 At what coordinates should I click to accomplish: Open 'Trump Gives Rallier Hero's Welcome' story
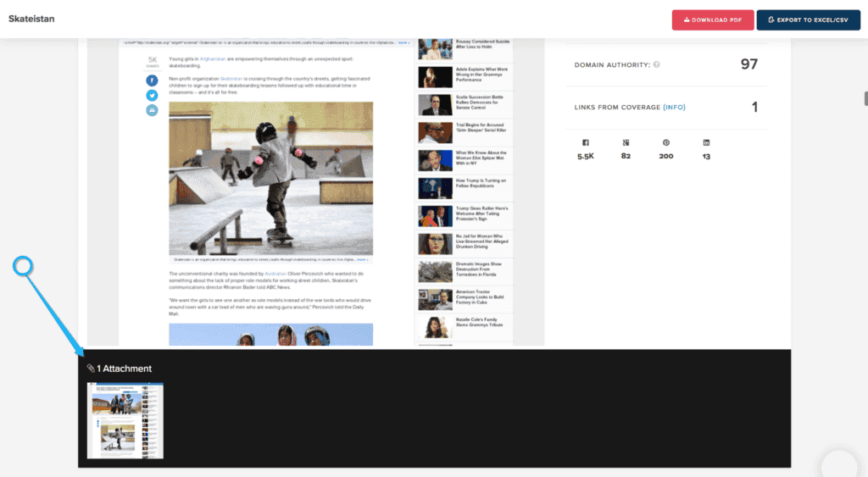pyautogui.click(x=464, y=216)
